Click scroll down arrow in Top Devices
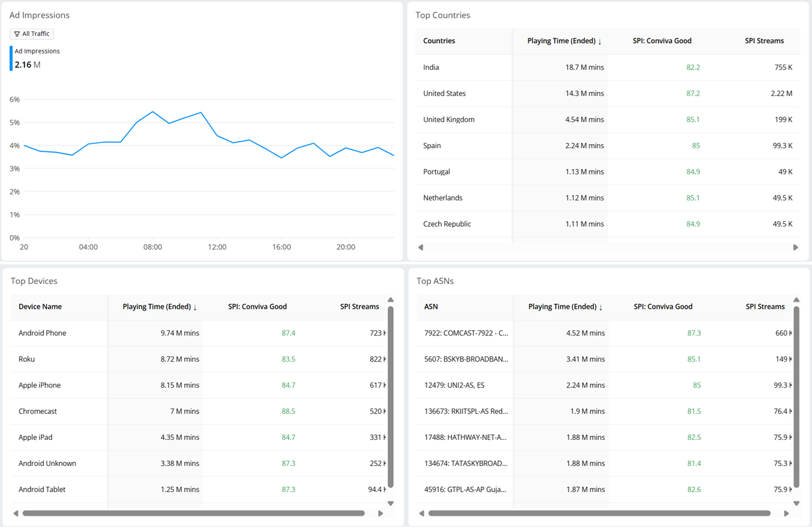This screenshot has width=812, height=530. pyautogui.click(x=391, y=503)
